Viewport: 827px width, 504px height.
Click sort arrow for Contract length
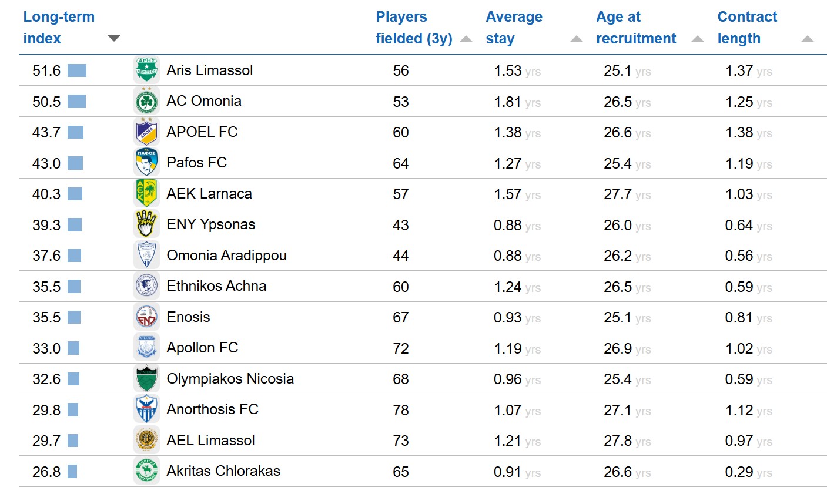coord(808,39)
